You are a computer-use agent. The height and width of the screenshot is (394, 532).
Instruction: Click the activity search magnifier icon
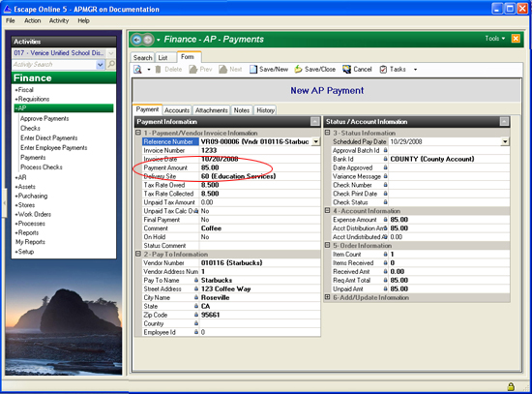(x=111, y=64)
